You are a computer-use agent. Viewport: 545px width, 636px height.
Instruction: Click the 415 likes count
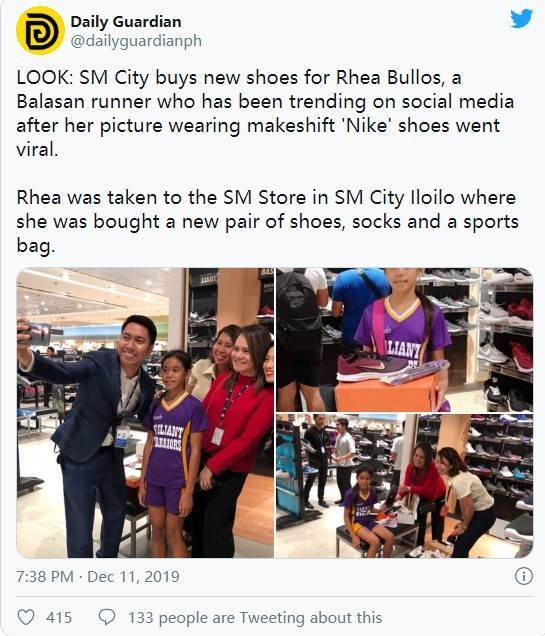click(59, 618)
